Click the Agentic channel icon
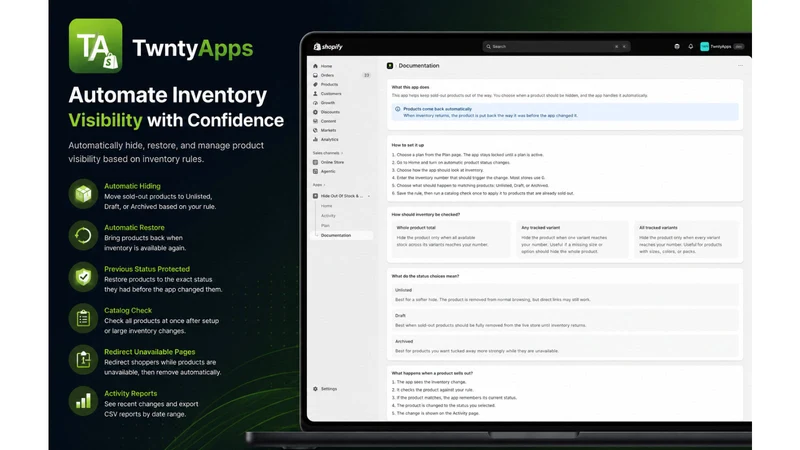The height and width of the screenshot is (450, 800). (x=315, y=171)
